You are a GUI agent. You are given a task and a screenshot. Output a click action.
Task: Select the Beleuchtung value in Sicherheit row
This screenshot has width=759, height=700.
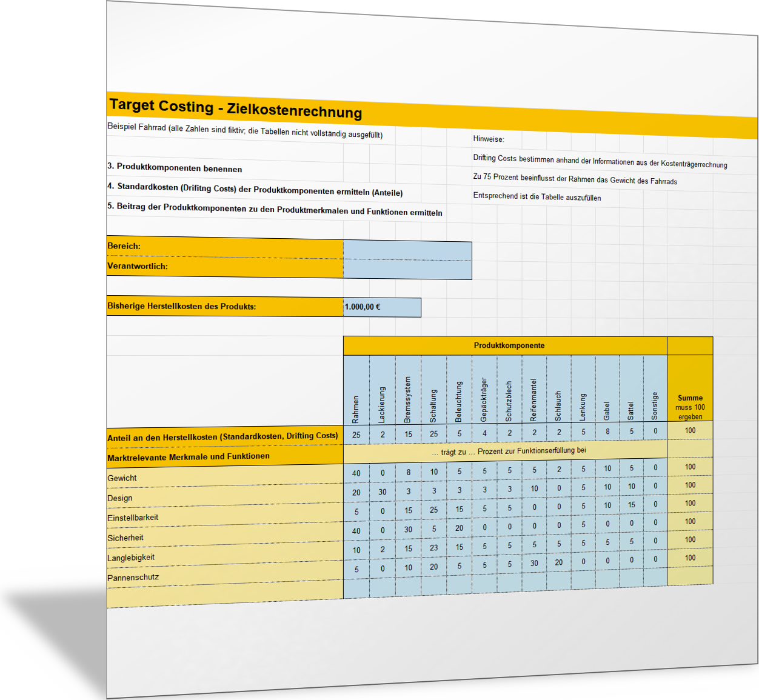click(460, 528)
